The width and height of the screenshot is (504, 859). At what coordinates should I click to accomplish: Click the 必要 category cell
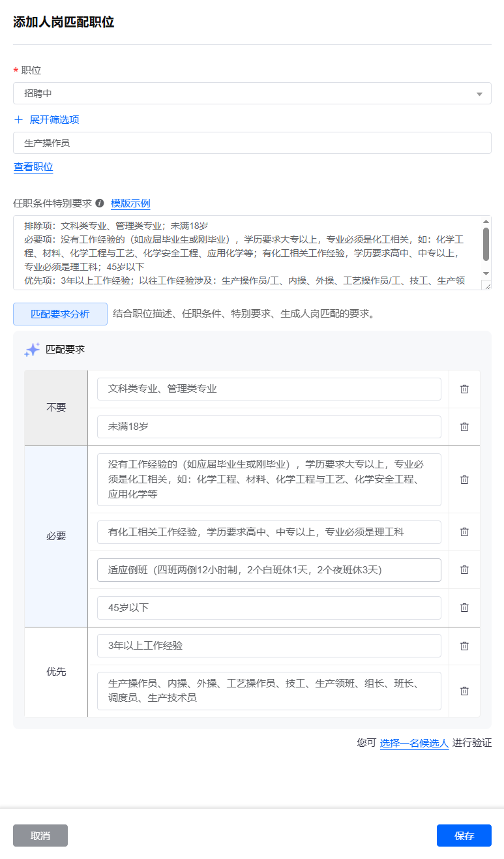tap(56, 536)
